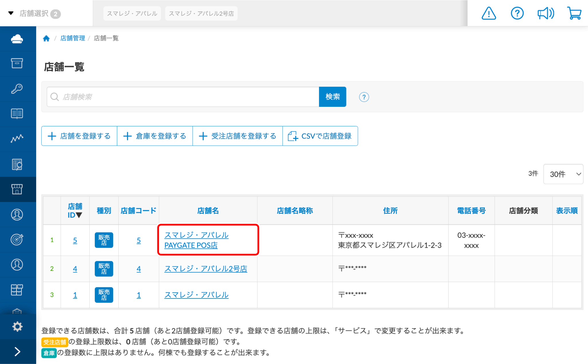Go to 店舗管理 in breadcrumb

72,38
